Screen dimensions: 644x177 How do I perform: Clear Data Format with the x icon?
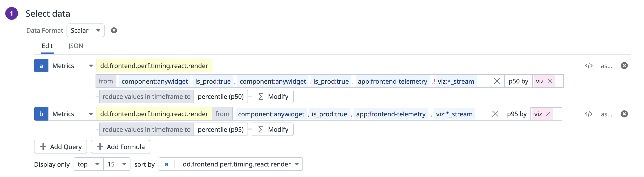point(114,31)
